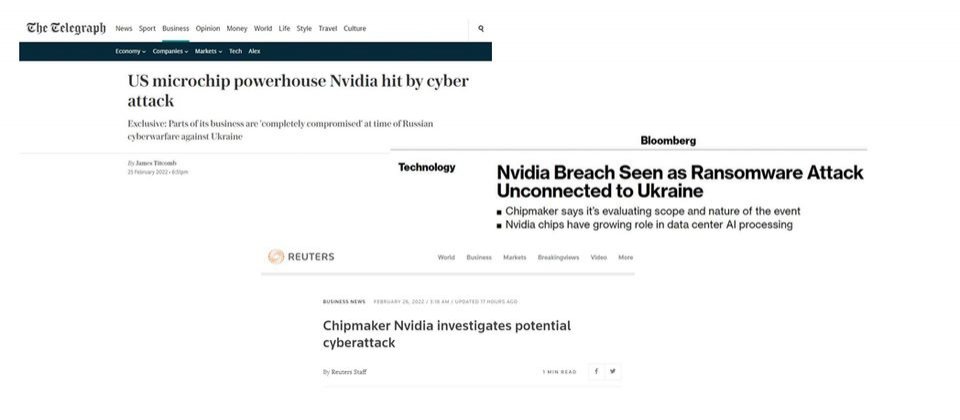Click the Bloomberg masthead title

tap(668, 141)
